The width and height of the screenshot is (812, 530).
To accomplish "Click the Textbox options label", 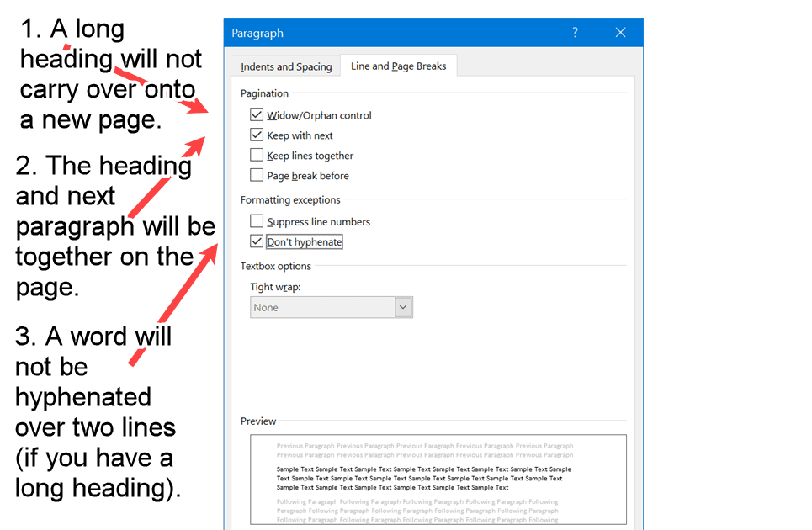I will [x=275, y=266].
